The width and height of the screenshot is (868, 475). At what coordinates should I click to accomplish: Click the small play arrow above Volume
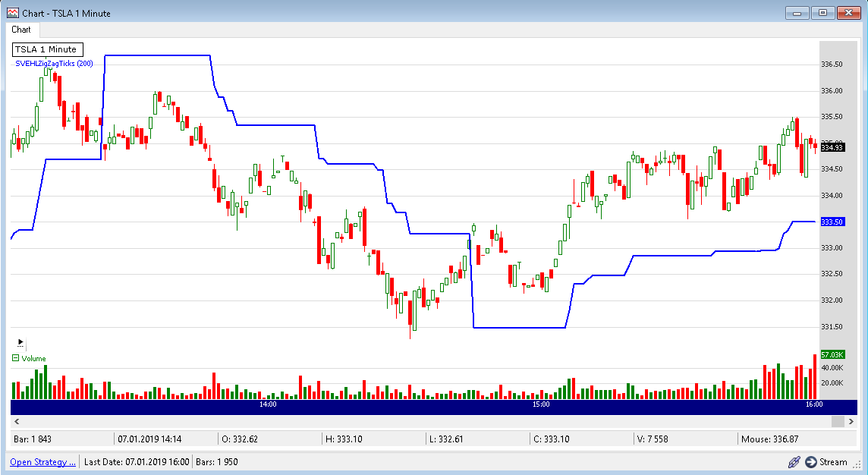tap(20, 343)
